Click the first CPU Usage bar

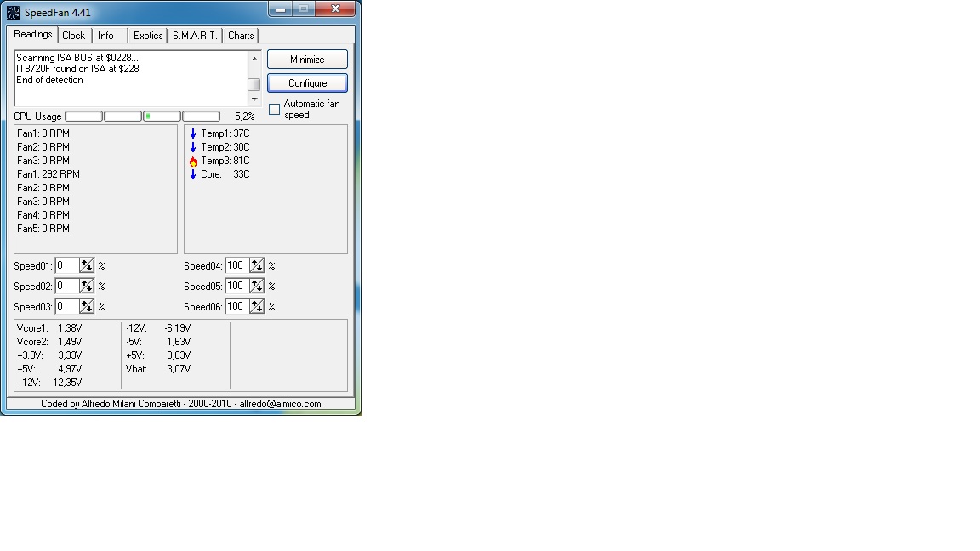(x=83, y=116)
